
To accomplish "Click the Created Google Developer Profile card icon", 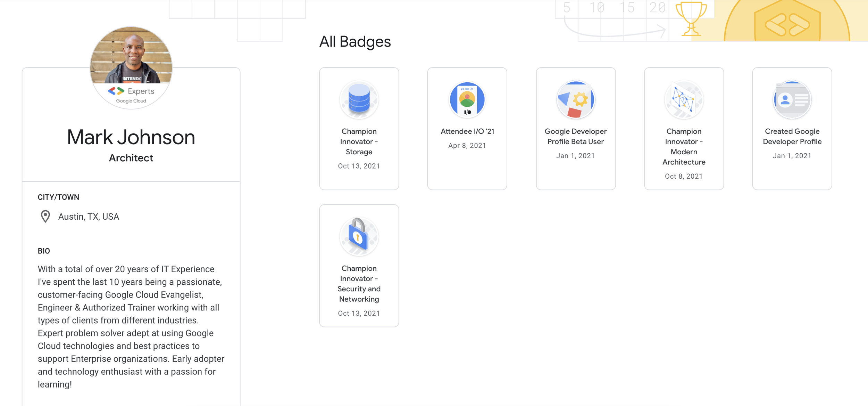I will coord(792,99).
